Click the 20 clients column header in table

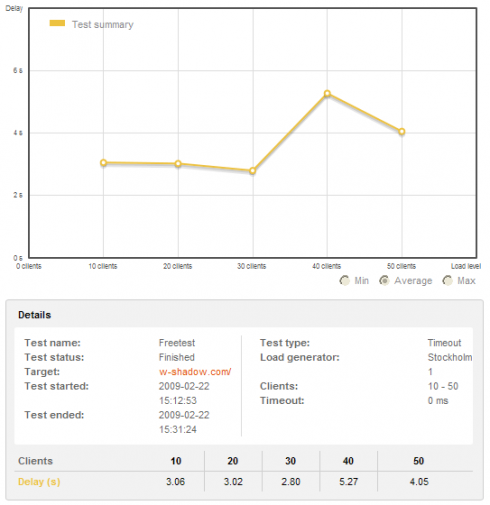click(233, 461)
